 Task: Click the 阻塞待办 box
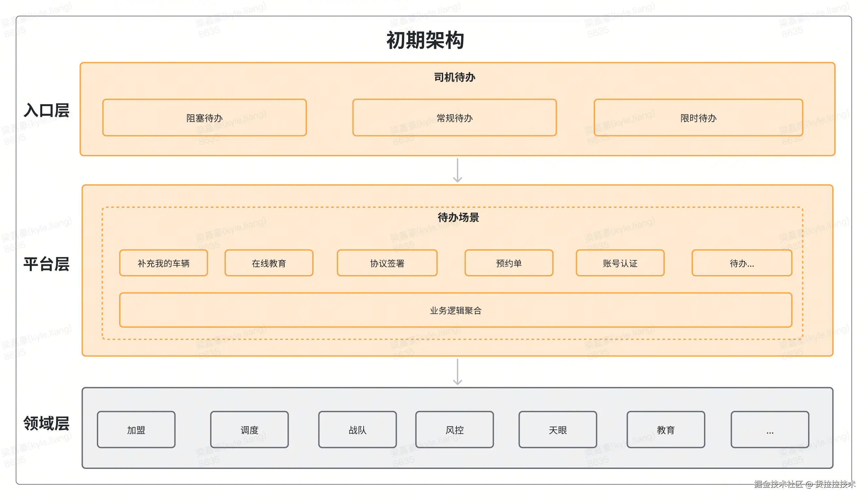tap(204, 118)
